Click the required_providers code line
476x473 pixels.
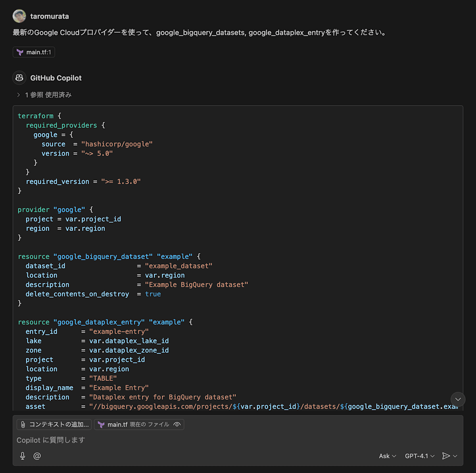click(65, 125)
